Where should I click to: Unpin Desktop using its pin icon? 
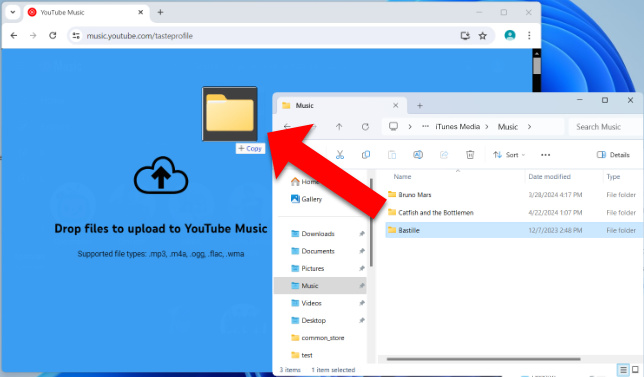click(361, 320)
